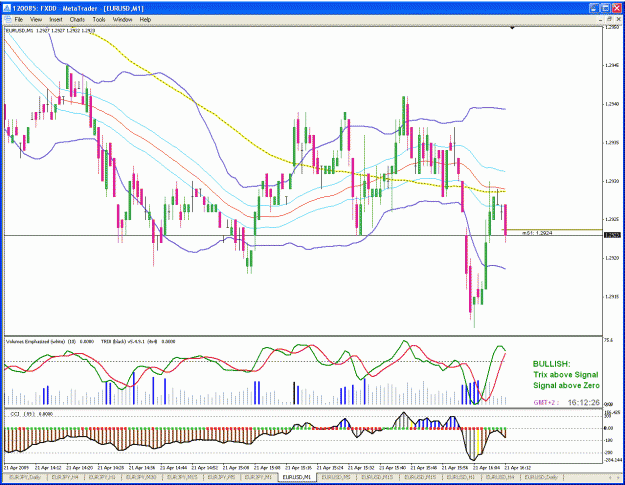
Task: Click the 1.2940 price scale label
Action: click(611, 104)
